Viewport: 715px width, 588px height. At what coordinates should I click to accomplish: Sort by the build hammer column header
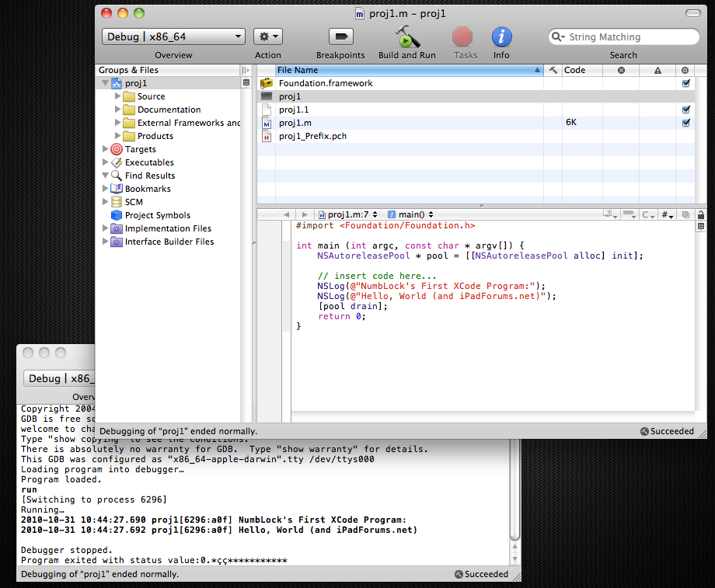pos(553,70)
